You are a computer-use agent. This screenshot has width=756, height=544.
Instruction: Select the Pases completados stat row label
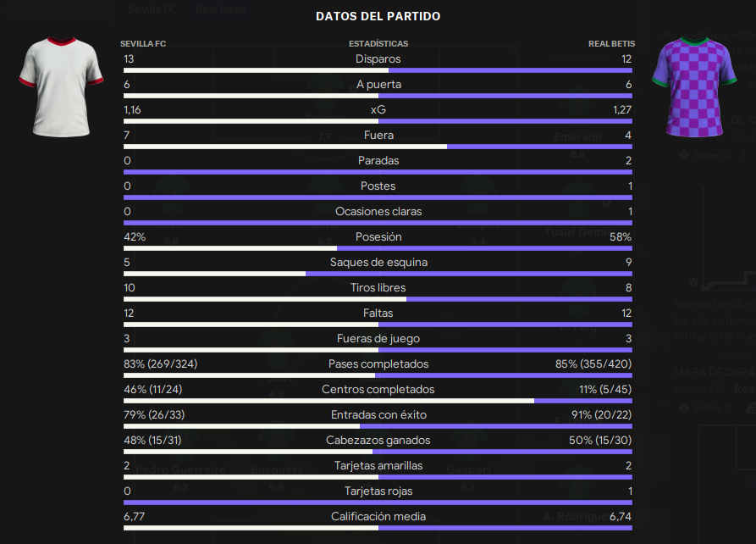(378, 364)
